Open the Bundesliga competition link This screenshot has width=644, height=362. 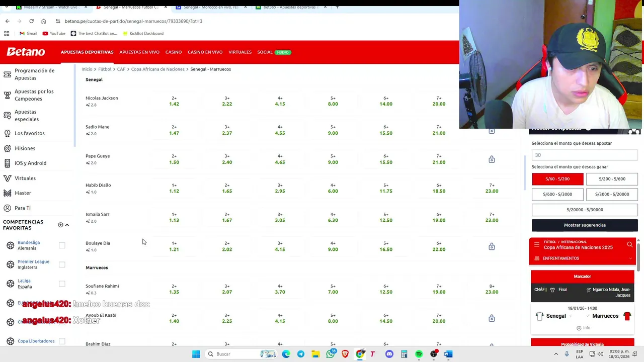[29, 242]
